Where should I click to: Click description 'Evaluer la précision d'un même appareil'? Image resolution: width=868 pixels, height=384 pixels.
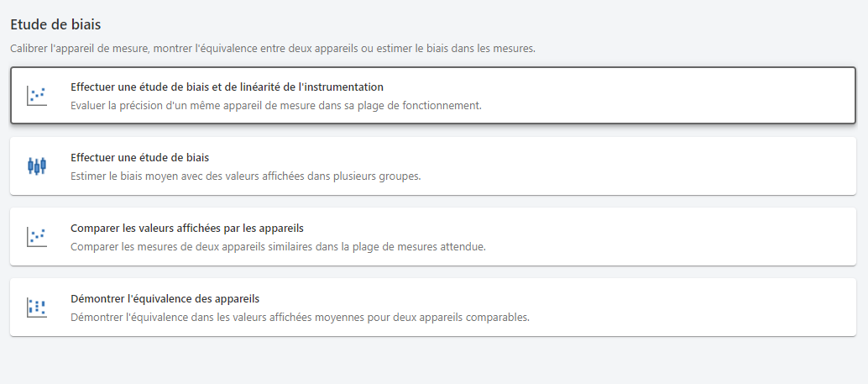coord(168,106)
